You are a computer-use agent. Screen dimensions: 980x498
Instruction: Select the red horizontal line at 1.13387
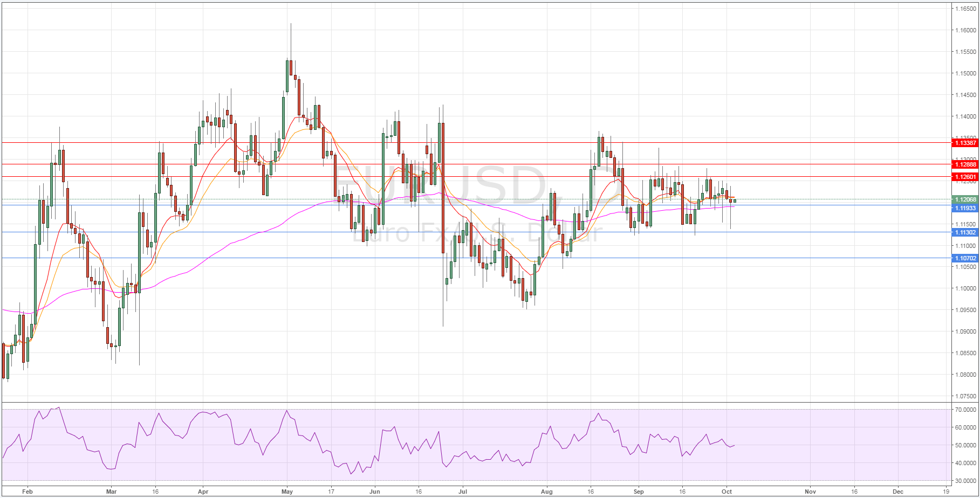point(476,143)
